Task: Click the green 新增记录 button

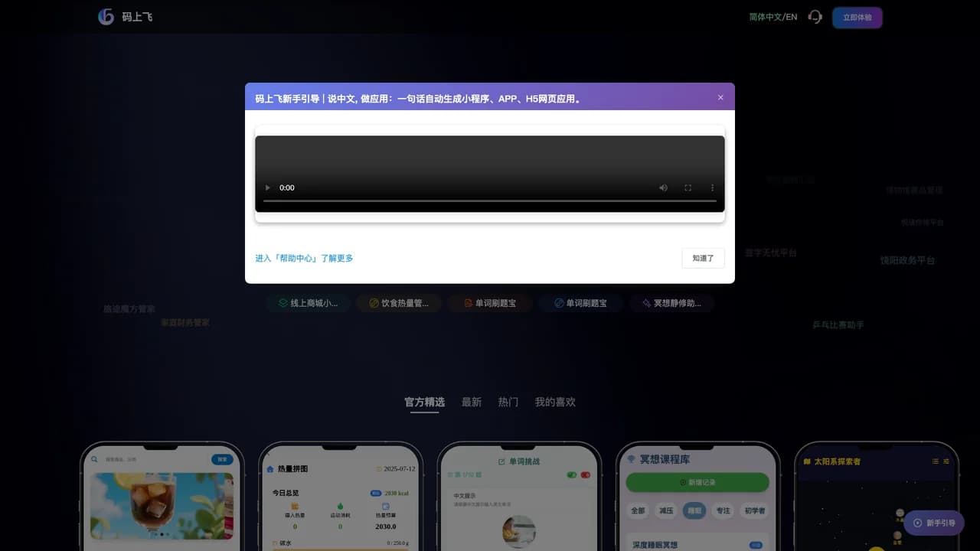Action: [x=697, y=482]
